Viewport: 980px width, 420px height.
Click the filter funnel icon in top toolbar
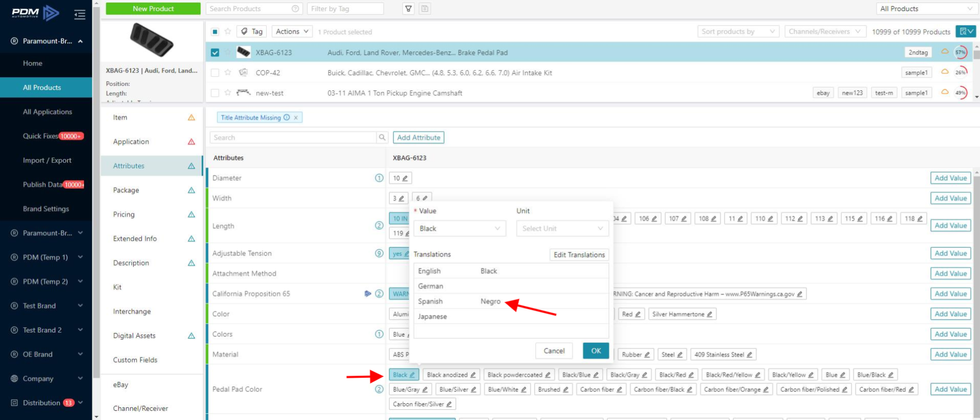408,9
